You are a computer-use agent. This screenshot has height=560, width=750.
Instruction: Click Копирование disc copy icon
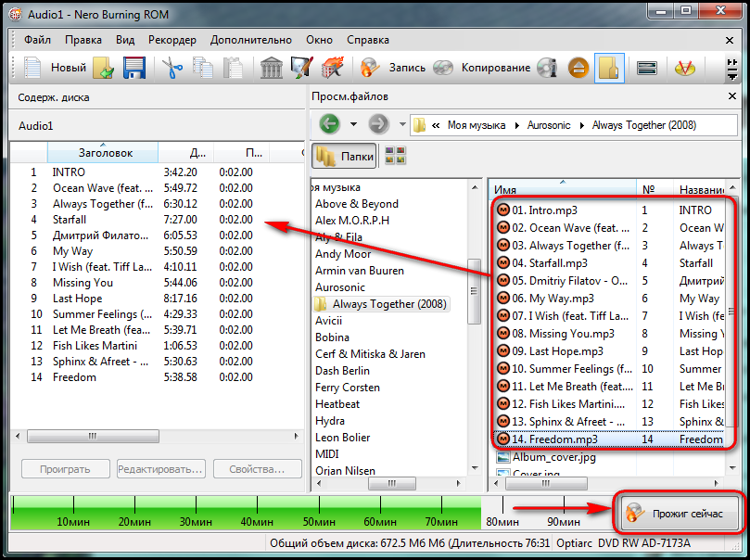tap(443, 68)
